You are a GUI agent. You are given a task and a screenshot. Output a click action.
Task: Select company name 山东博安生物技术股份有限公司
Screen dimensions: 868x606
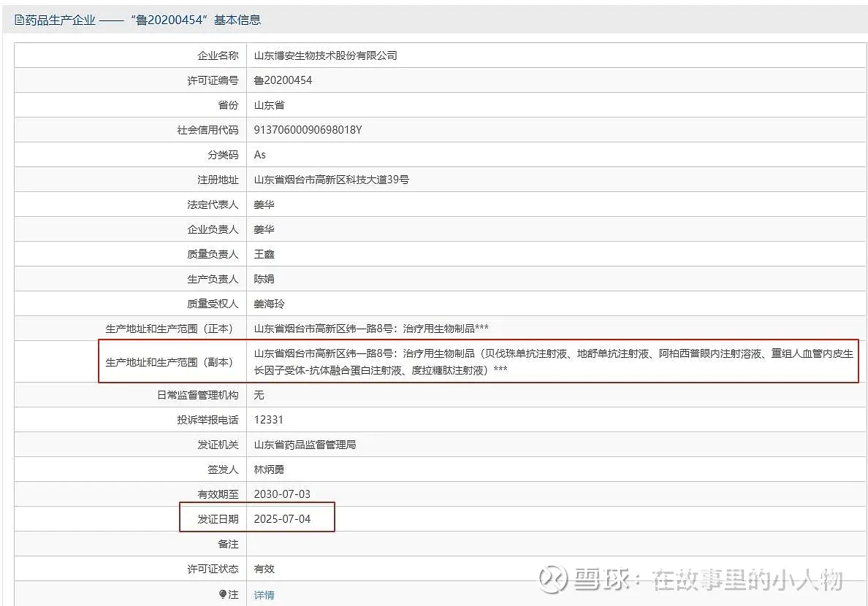coord(326,55)
